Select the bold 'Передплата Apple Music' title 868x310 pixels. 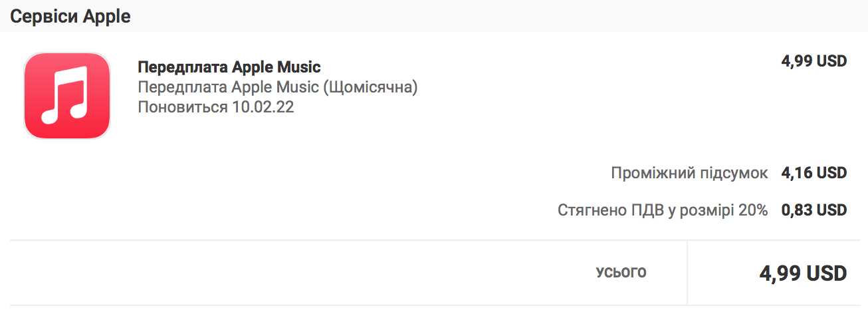click(x=229, y=67)
